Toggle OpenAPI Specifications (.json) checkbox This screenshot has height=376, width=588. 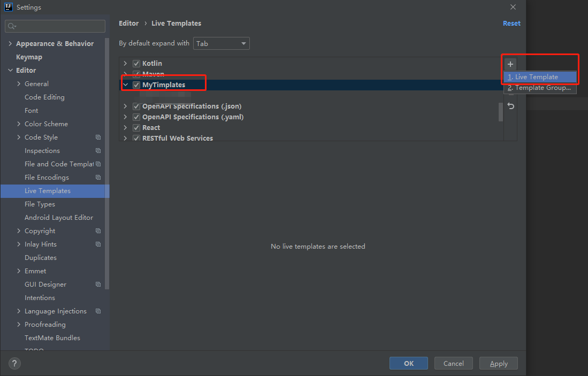pyautogui.click(x=136, y=106)
